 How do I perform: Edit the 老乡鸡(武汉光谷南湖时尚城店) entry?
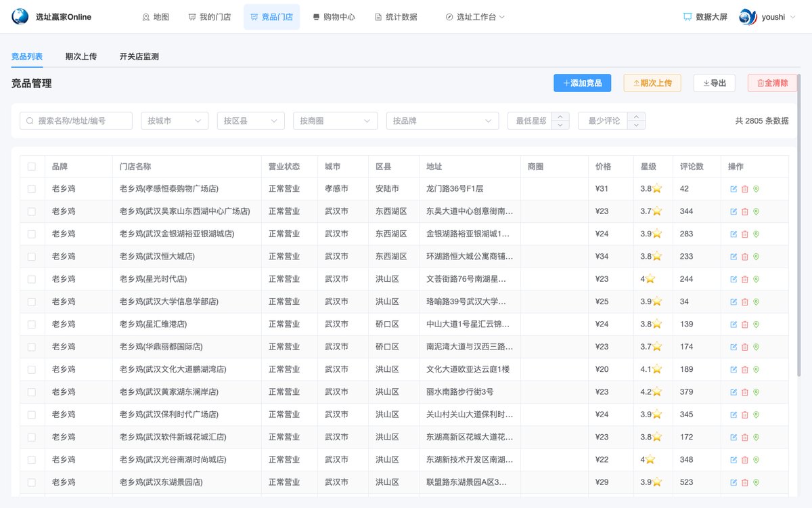pyautogui.click(x=734, y=460)
